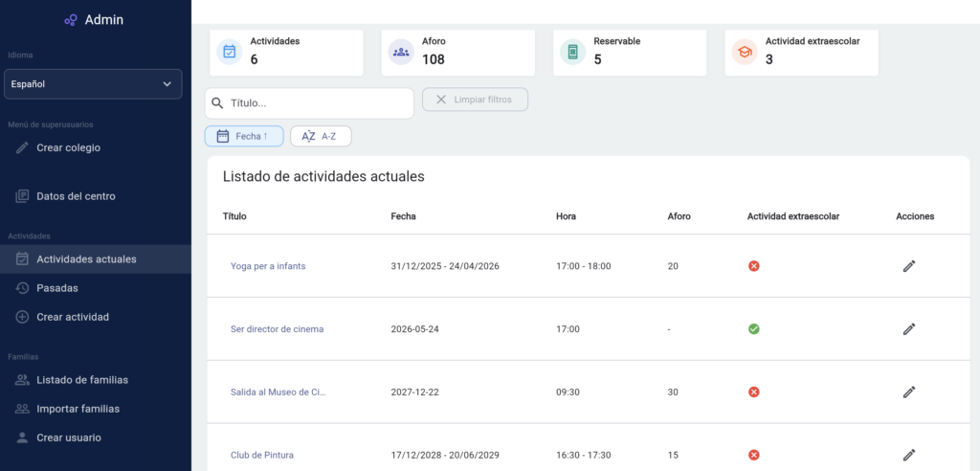
Task: Click the Limpiar filtros button
Action: pos(475,100)
